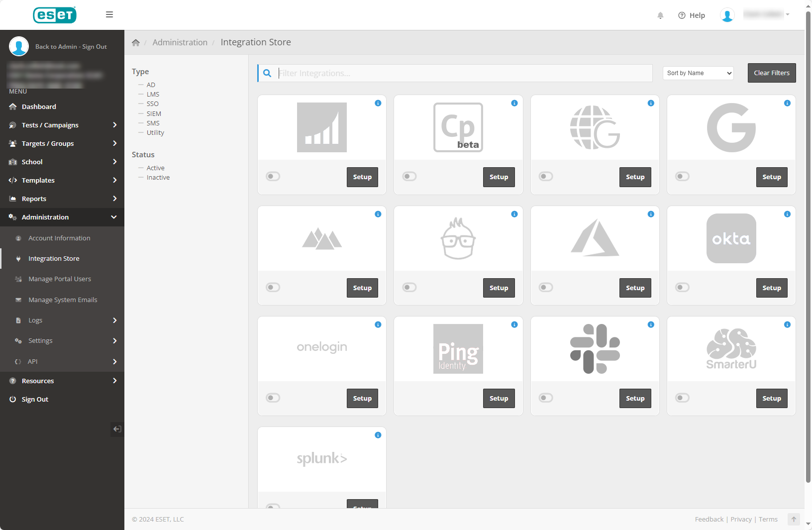The height and width of the screenshot is (530, 812).
Task: Click the Slack logo
Action: pos(595,349)
